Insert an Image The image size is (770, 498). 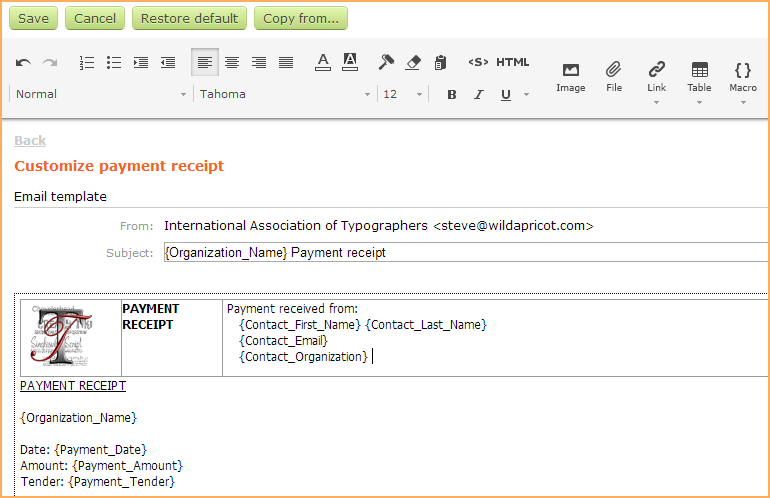tap(571, 78)
